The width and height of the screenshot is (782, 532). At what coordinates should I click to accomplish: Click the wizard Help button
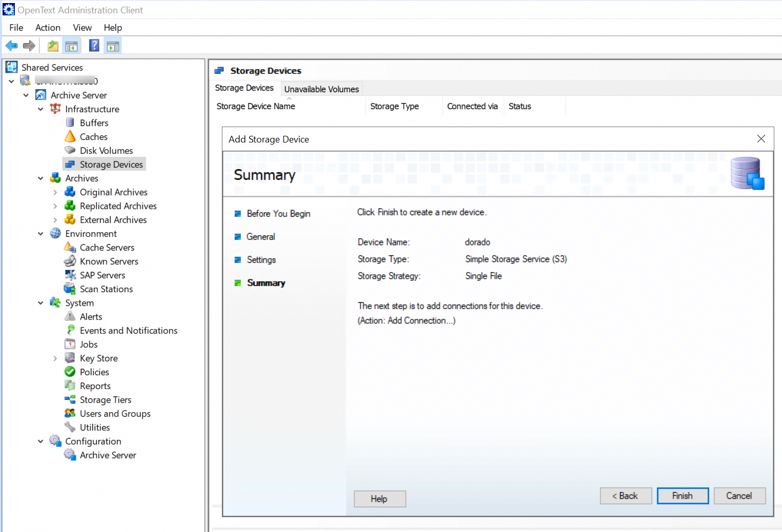(x=380, y=499)
